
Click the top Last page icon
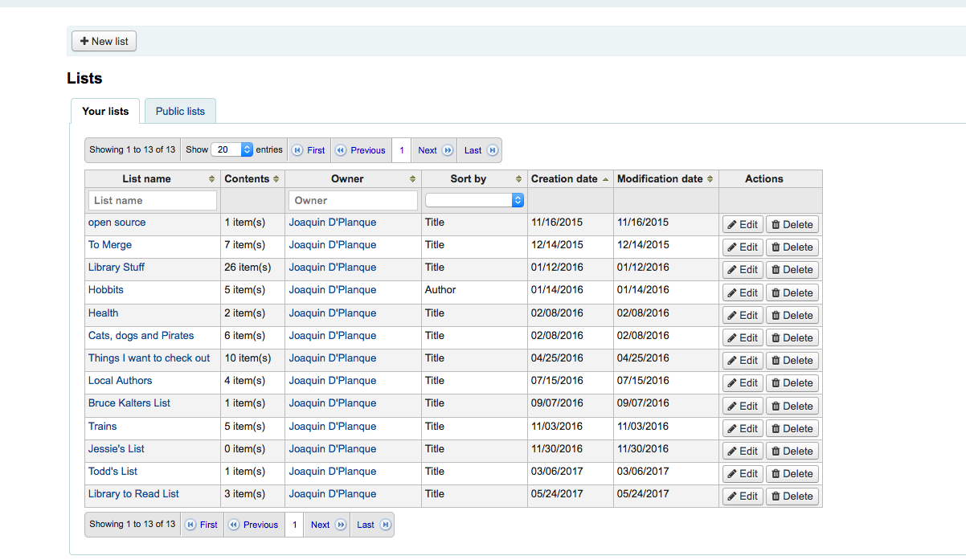point(492,150)
